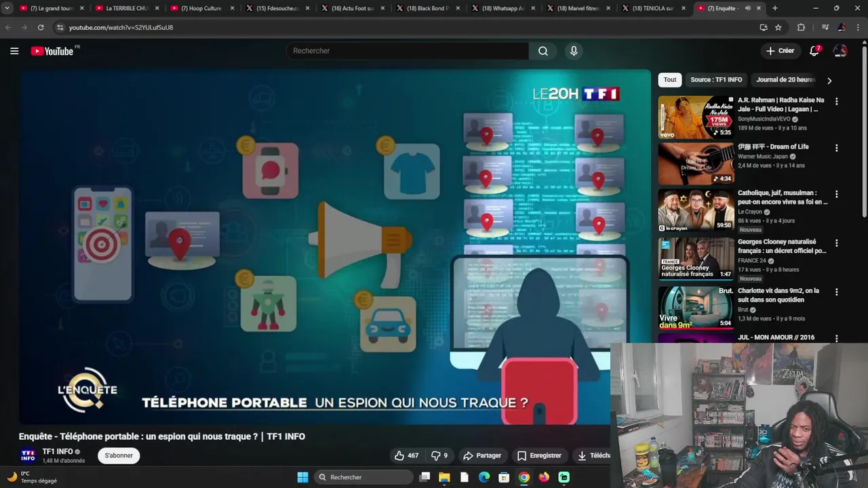This screenshot has height=488, width=868.
Task: Reload the page in Chrome
Action: (x=41, y=27)
